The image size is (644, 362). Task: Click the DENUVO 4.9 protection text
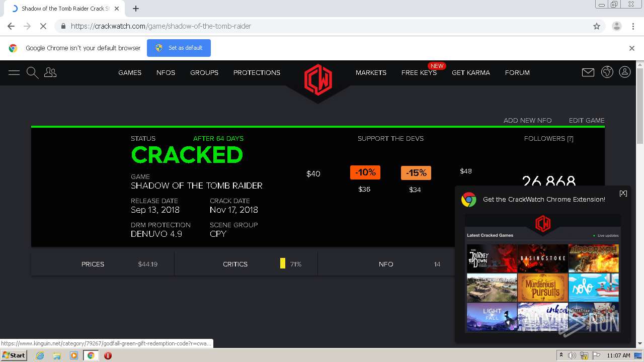point(156,234)
